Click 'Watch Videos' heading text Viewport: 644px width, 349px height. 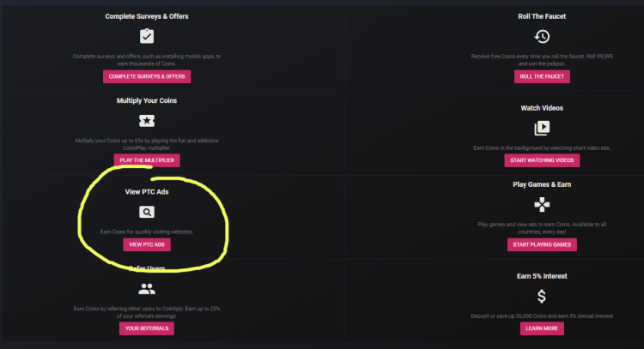tap(542, 108)
